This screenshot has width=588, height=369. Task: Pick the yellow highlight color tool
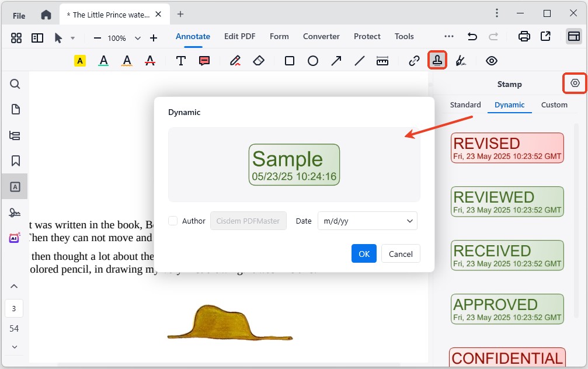tap(80, 61)
